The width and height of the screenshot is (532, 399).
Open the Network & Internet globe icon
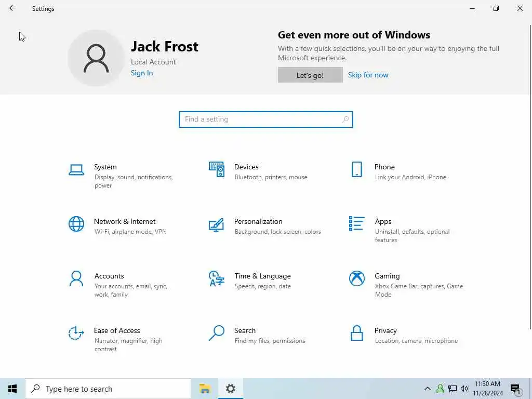click(76, 224)
